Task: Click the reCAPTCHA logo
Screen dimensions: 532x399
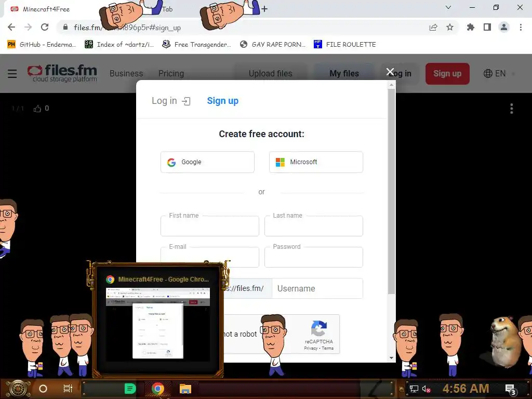Action: point(319,328)
